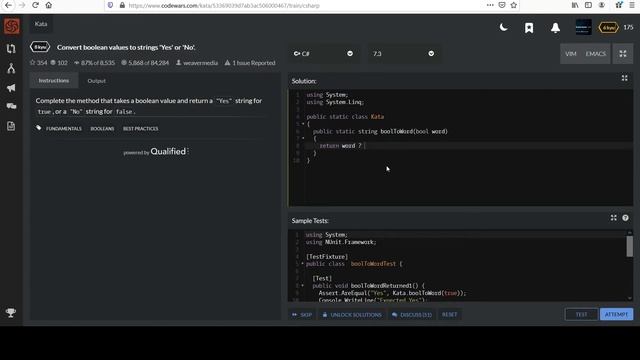Collapse the method fold arrow on line 7

(x=303, y=138)
